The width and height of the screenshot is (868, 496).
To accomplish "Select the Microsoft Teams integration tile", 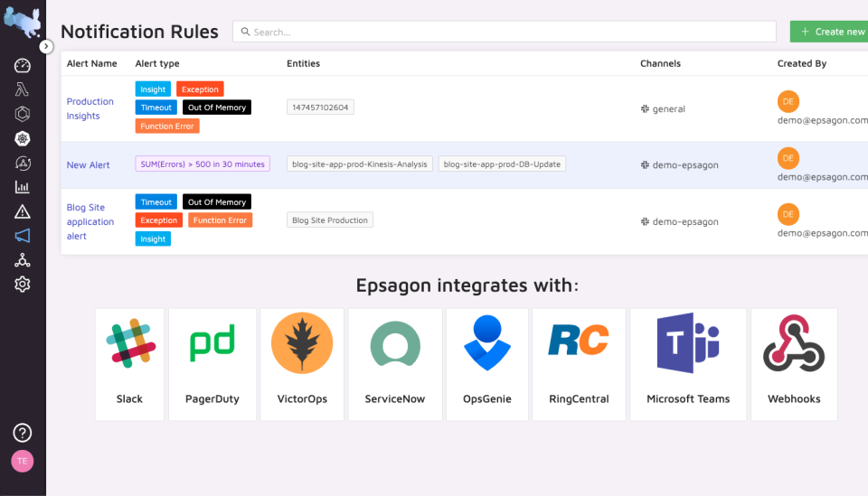I will click(688, 364).
